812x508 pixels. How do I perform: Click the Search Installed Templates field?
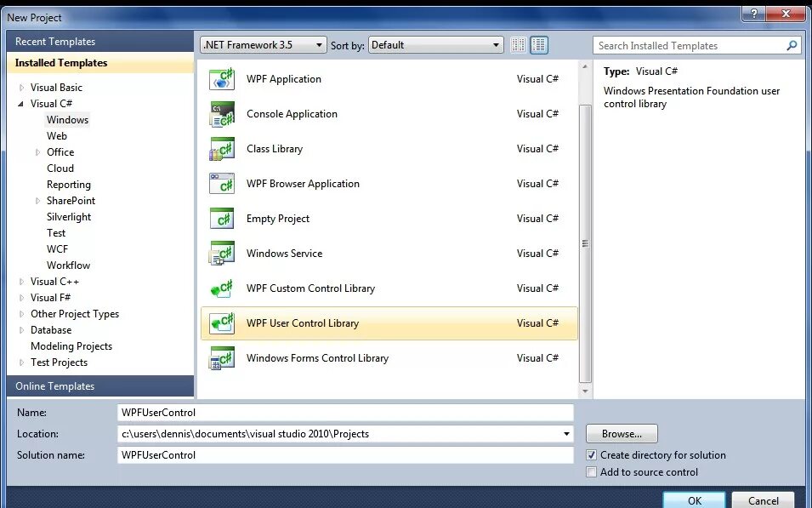(689, 46)
